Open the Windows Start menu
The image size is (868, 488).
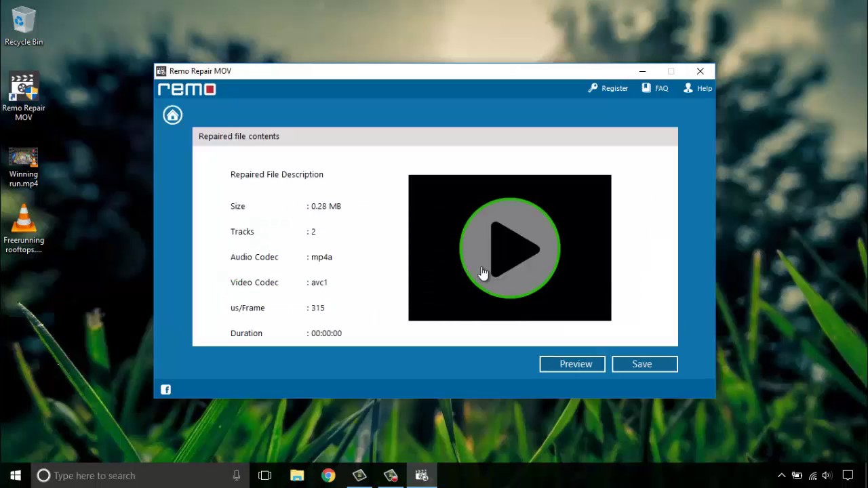pyautogui.click(x=16, y=476)
